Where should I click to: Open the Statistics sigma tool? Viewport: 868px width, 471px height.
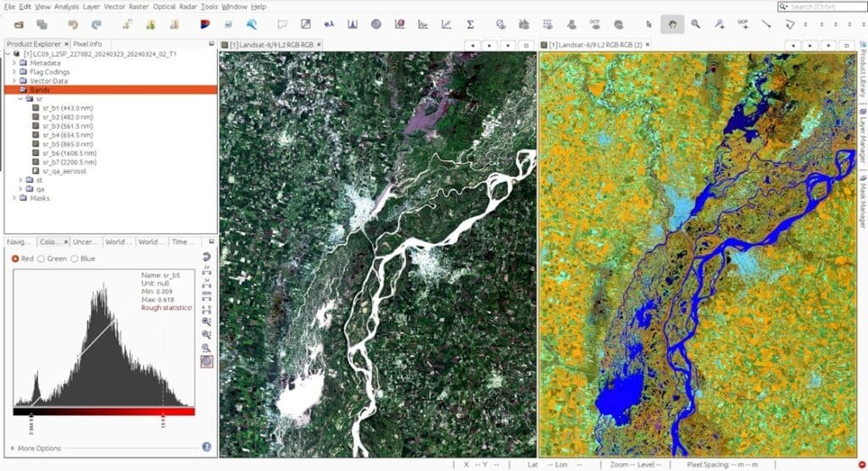coord(470,25)
